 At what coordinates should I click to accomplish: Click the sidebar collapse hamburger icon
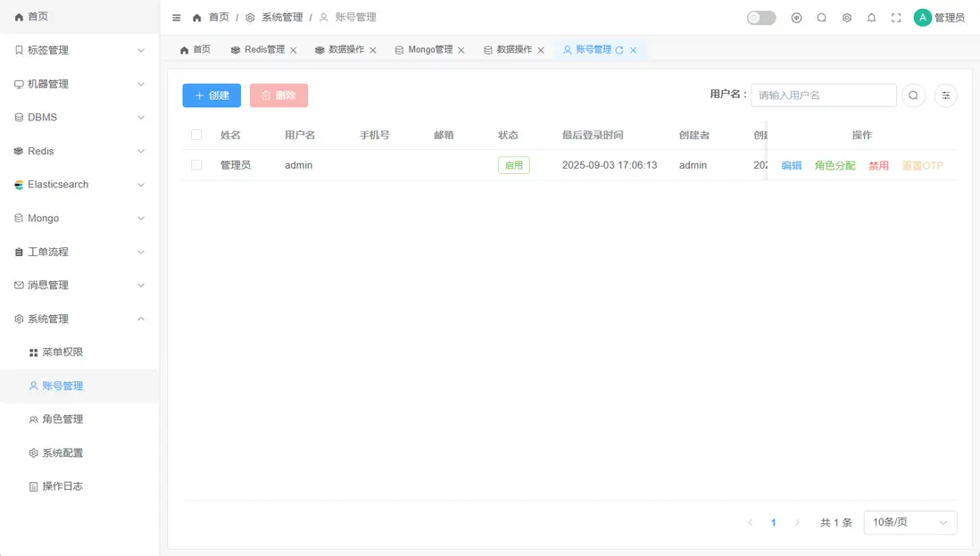[x=176, y=18]
